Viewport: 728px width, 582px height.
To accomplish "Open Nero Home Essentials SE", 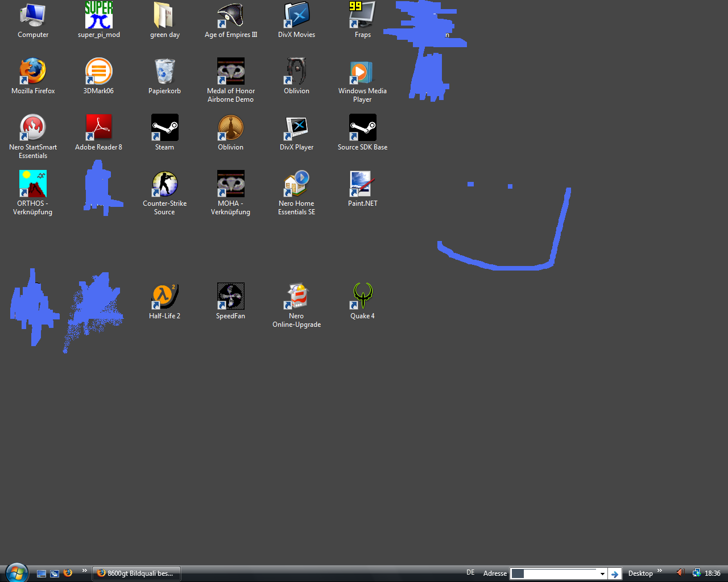I will pyautogui.click(x=296, y=193).
